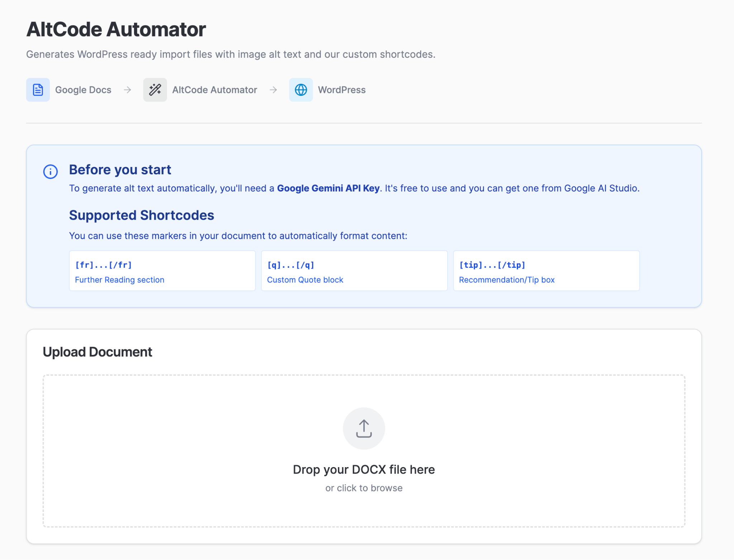Click the upload arrow icon in the drop zone
734x560 pixels.
click(364, 428)
